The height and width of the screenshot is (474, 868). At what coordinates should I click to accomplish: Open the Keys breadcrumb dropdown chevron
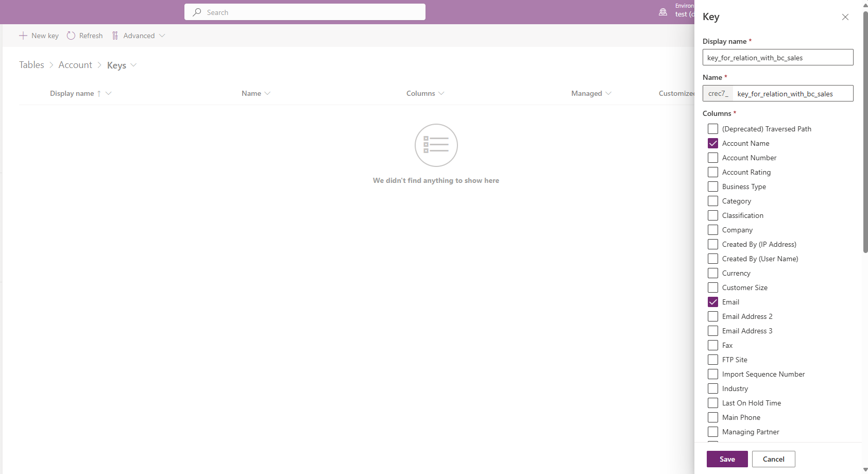pos(133,65)
